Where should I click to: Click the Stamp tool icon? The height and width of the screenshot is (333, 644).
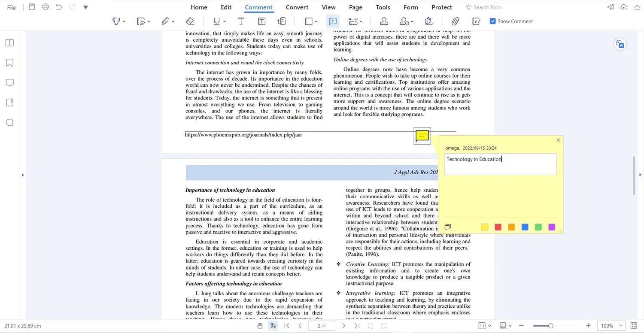[x=384, y=21]
